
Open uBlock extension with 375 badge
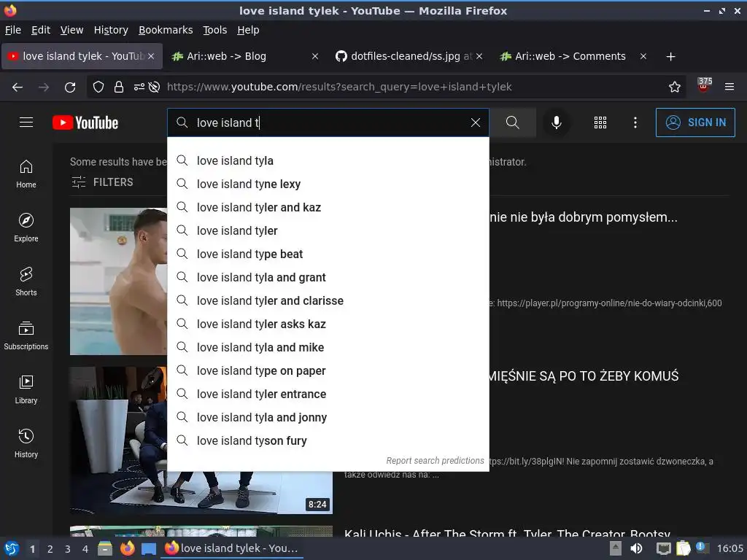click(x=704, y=85)
